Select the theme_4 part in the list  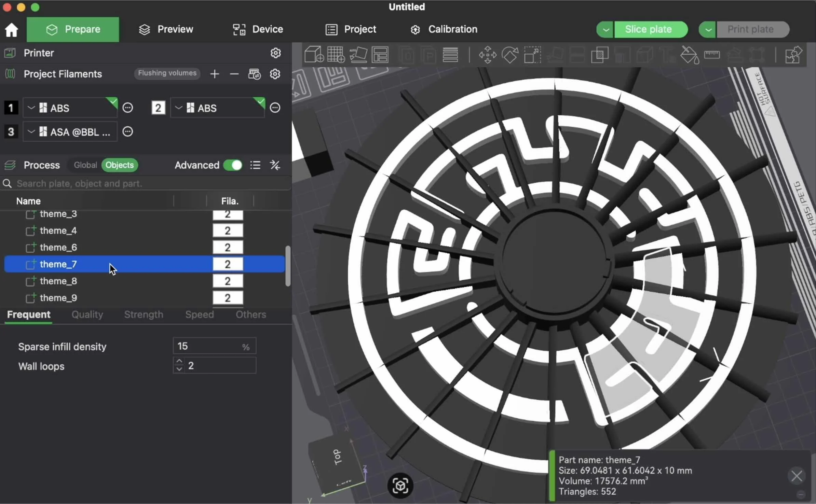(x=58, y=230)
